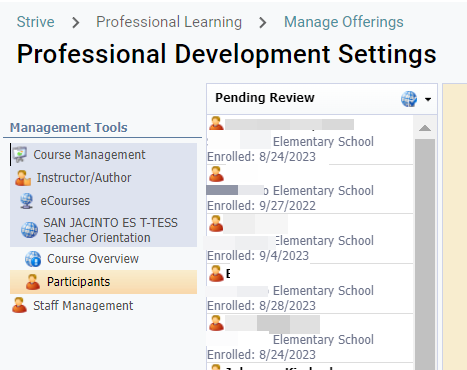Viewport: 467px width, 370px height.
Task: Click the Staff Management person icon
Action: tap(19, 305)
